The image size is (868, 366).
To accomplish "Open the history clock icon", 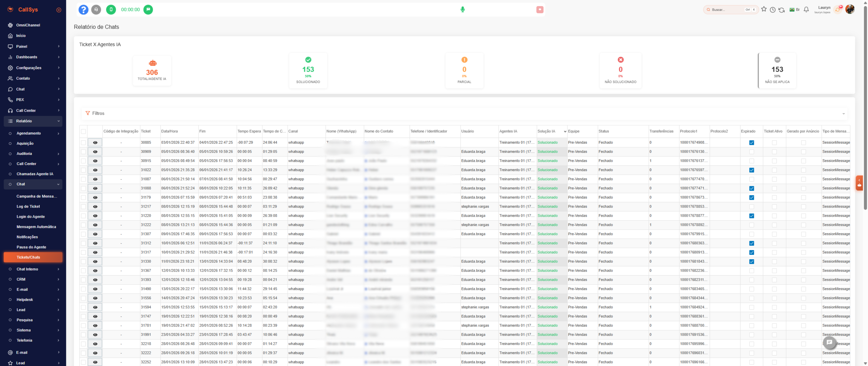I will point(773,10).
